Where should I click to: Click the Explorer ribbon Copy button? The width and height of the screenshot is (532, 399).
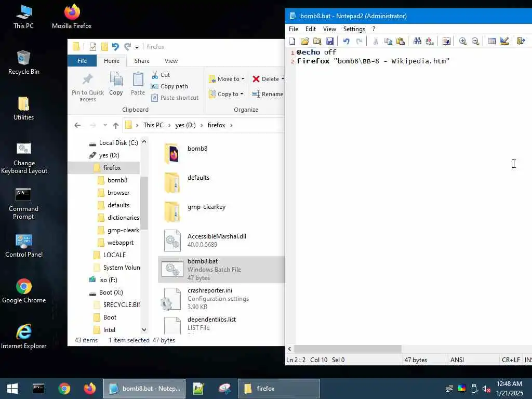click(x=116, y=84)
